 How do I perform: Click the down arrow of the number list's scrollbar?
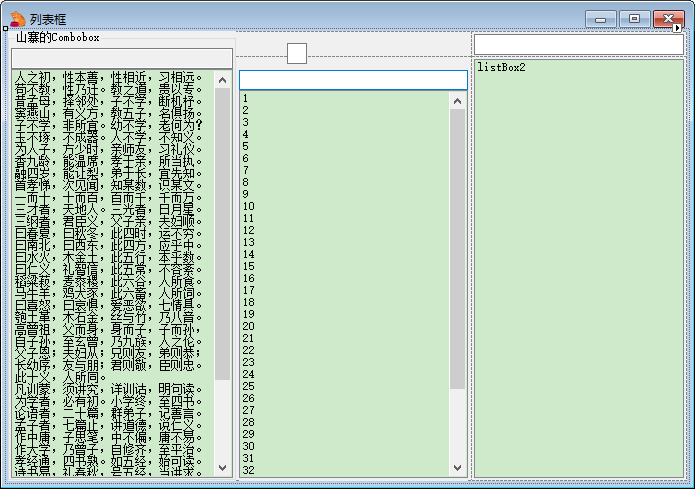coord(457,468)
